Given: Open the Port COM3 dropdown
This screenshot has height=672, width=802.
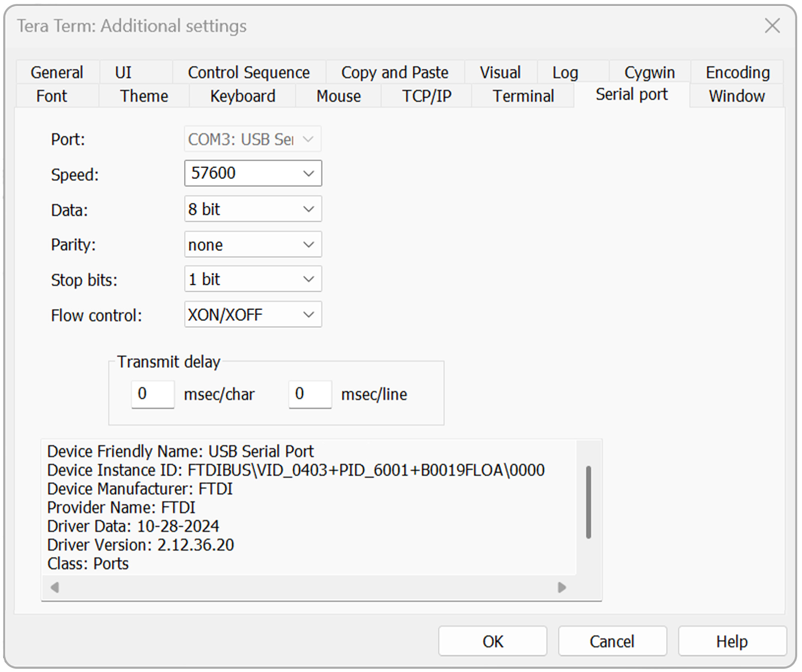Looking at the screenshot, I should pyautogui.click(x=253, y=139).
